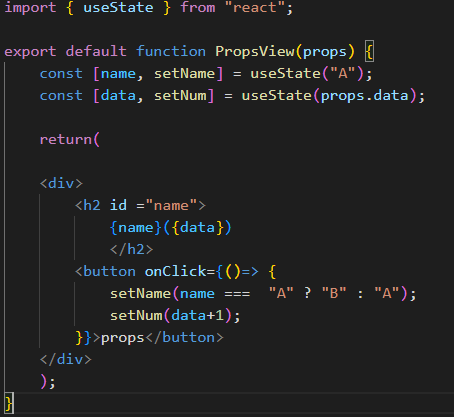This screenshot has height=417, width=454.
Task: Click the opening 'button' tag name
Action: pos(109,271)
